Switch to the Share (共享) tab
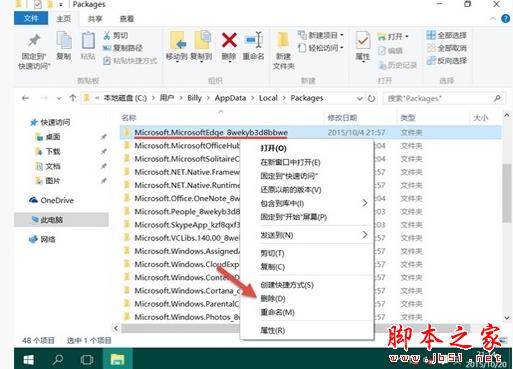 [95, 19]
